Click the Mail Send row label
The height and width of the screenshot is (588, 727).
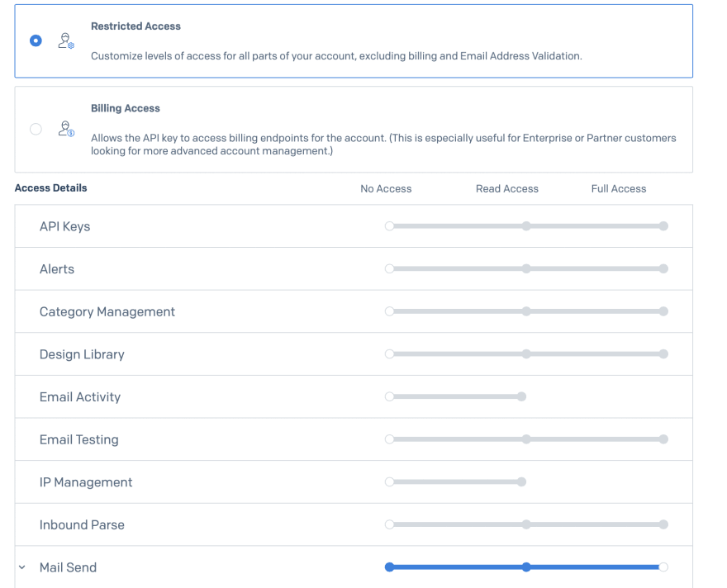[68, 567]
